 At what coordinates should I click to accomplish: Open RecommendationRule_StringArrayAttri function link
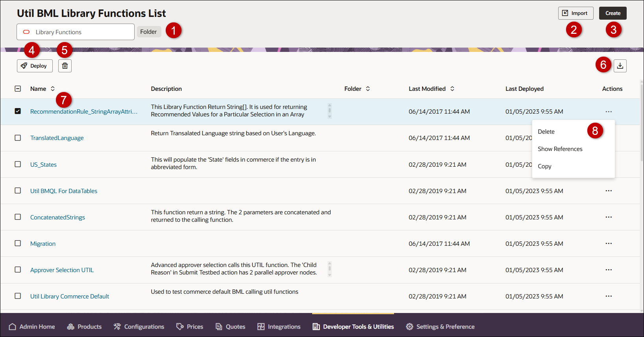84,112
